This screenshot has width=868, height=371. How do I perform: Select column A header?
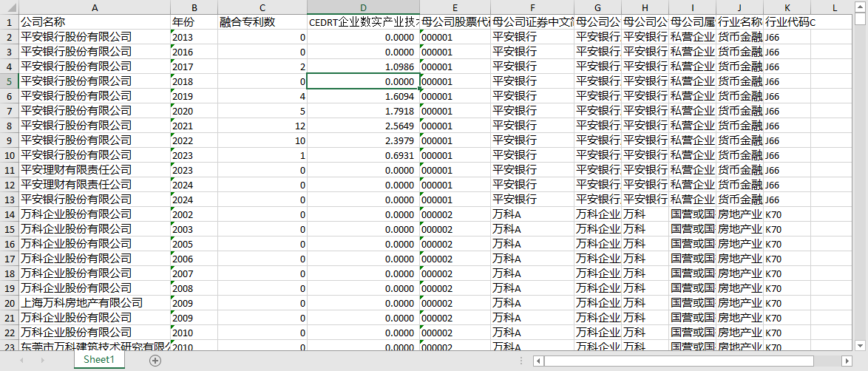tap(95, 7)
